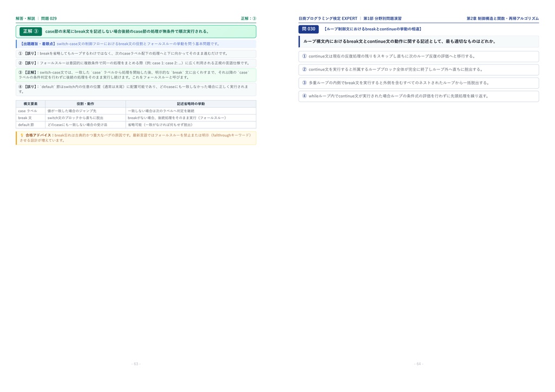
Task: Click the top-right header label 正解：③
Action: [248, 18]
